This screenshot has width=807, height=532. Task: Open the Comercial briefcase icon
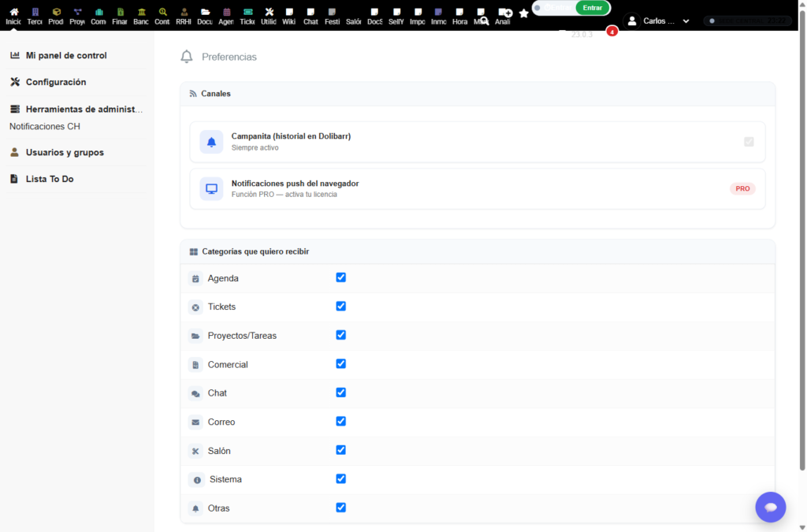[x=99, y=12]
